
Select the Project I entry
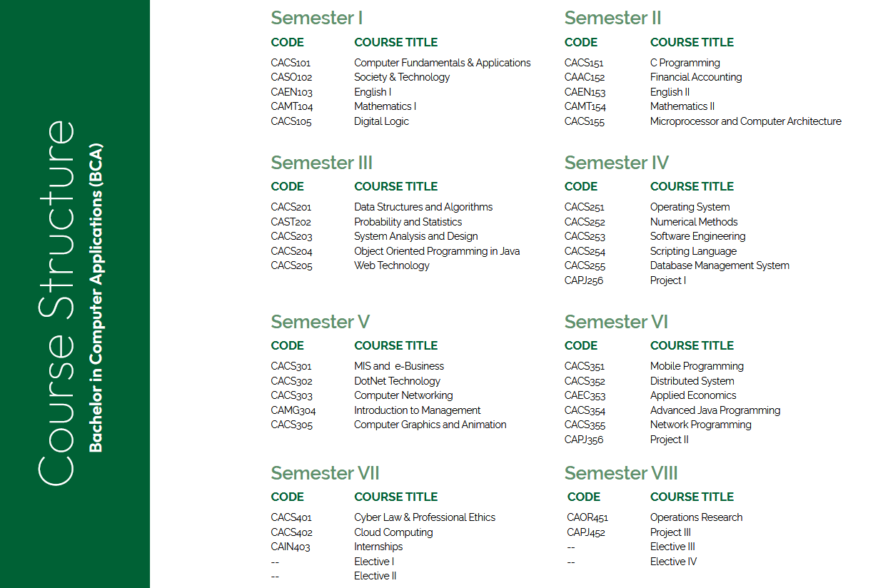(x=667, y=280)
